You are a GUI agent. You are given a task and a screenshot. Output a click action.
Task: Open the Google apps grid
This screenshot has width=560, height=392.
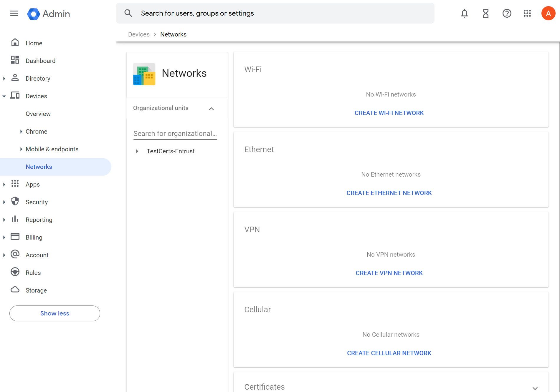click(527, 14)
